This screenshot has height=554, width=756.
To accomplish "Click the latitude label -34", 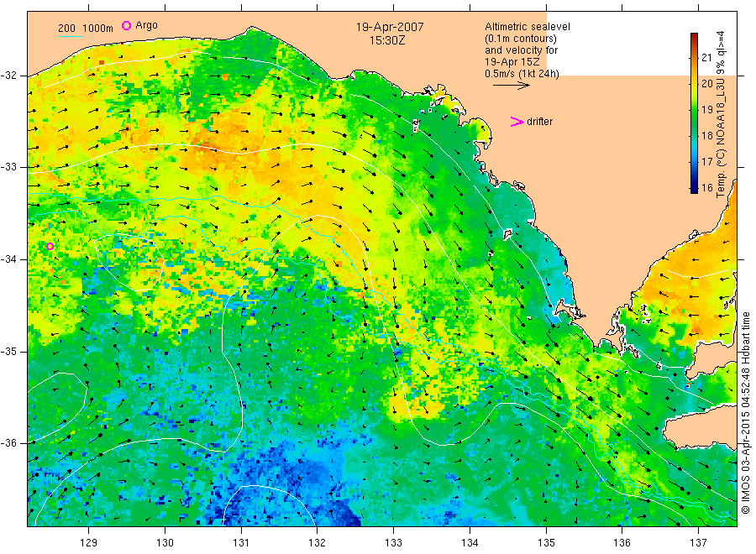I will [x=8, y=259].
